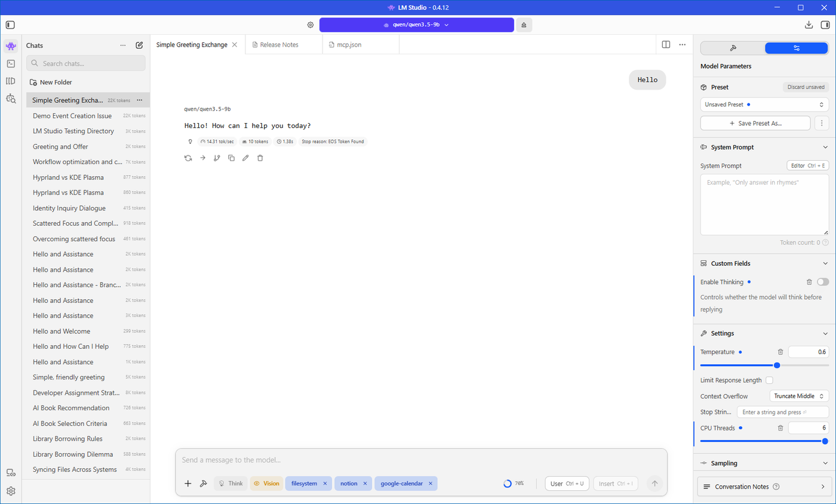Remove the filesystem integration chip
Viewport: 836px width, 504px height.
click(x=325, y=484)
